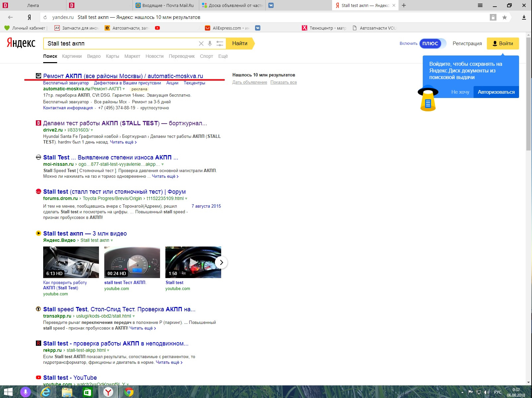Image resolution: width=532 pixels, height=398 pixels.
Task: Switch to Видео search tab
Action: pos(94,56)
